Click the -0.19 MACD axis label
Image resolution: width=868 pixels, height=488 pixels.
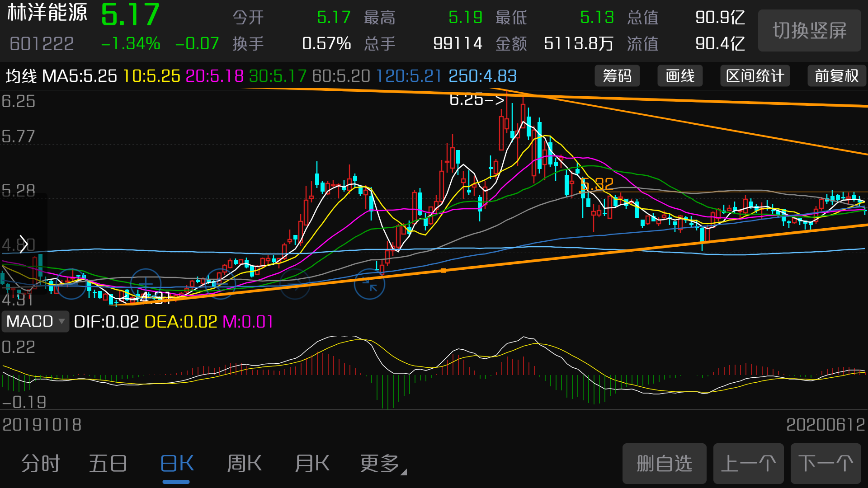(x=24, y=402)
